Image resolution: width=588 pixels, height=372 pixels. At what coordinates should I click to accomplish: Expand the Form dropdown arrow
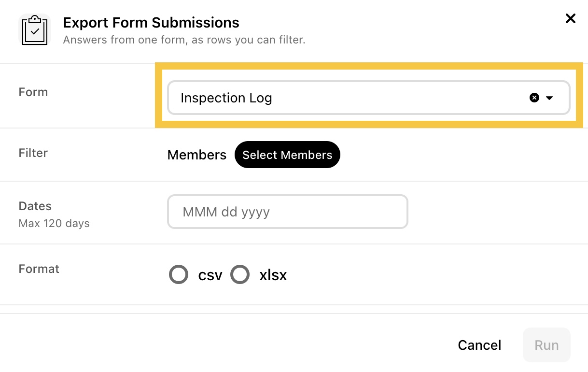coord(549,98)
